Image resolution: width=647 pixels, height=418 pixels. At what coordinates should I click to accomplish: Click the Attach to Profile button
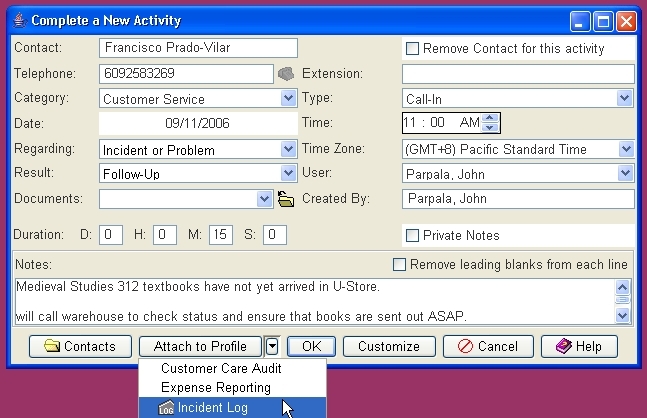click(201, 346)
